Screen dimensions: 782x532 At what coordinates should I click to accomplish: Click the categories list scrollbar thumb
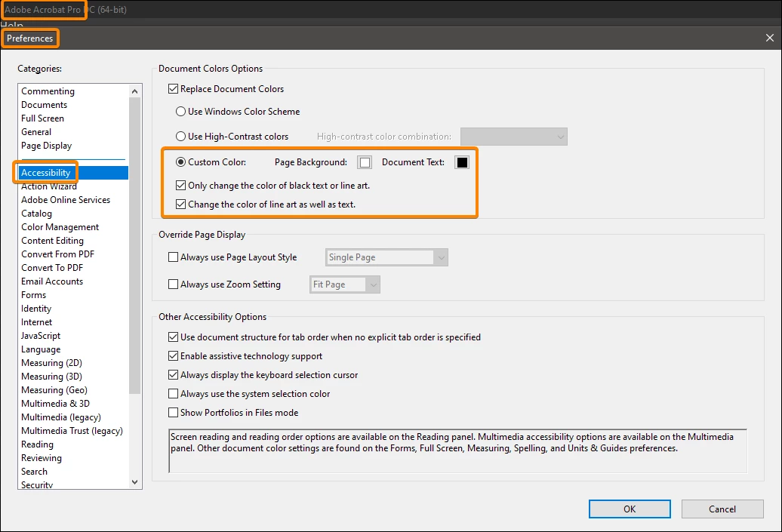coord(134,246)
